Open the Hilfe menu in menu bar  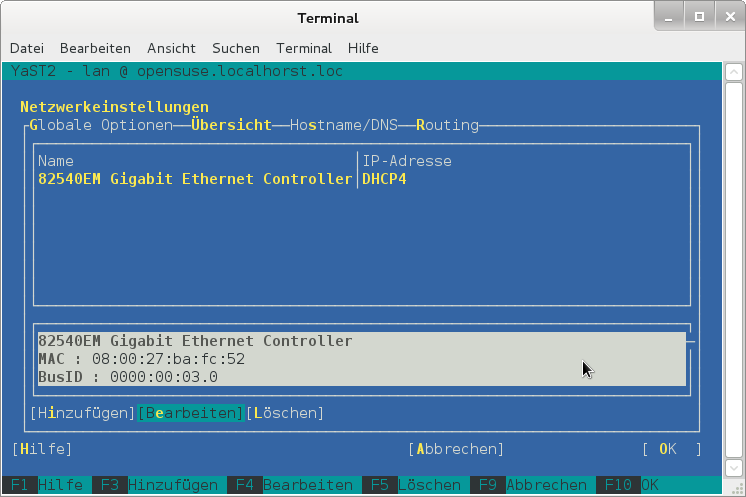(x=363, y=48)
